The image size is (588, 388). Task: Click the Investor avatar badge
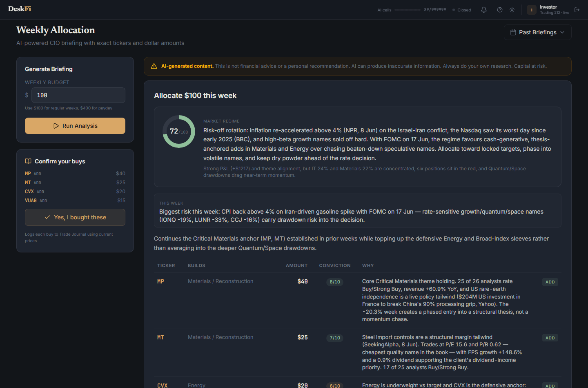tap(532, 10)
